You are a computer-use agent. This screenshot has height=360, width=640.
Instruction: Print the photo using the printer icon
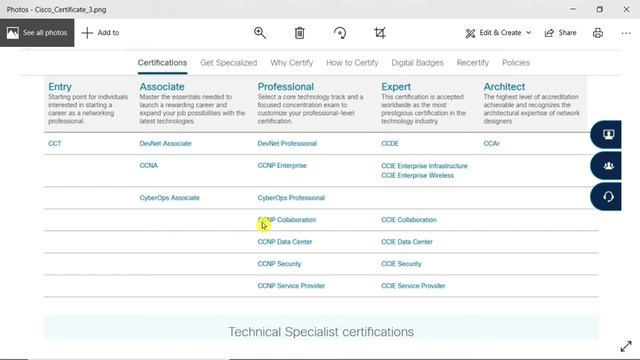[x=598, y=33]
